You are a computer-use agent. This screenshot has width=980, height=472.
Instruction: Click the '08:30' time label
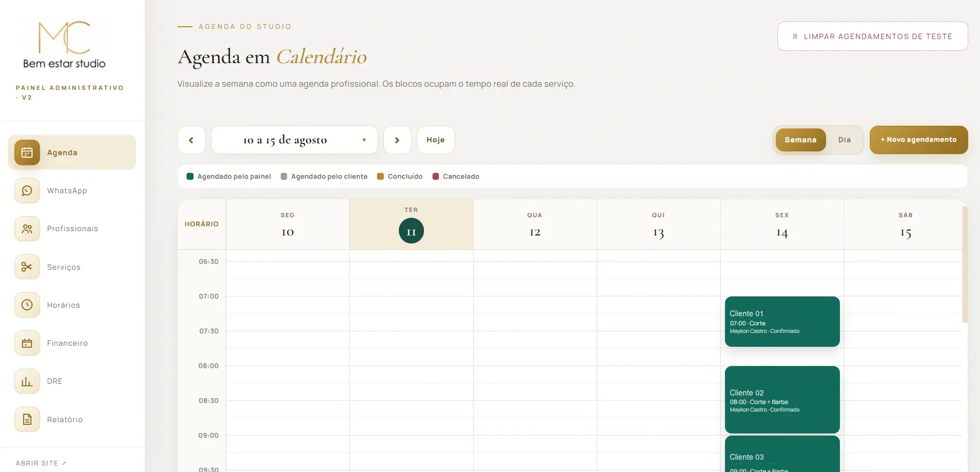209,401
